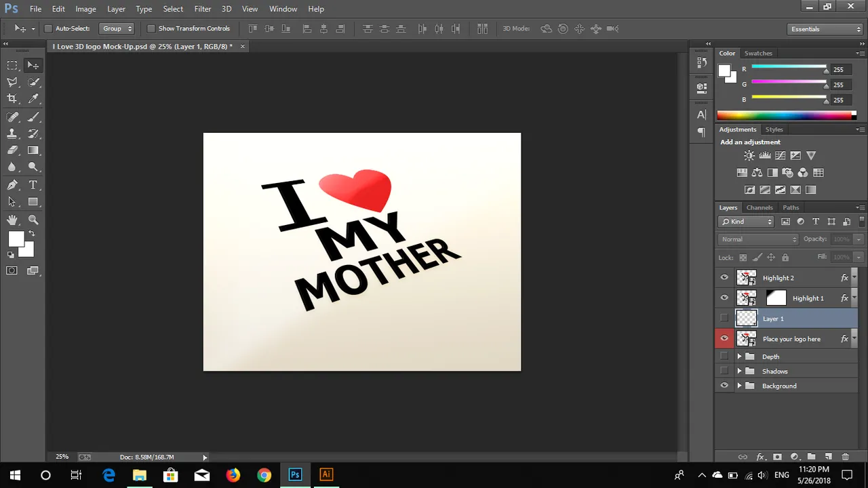The height and width of the screenshot is (488, 868).
Task: Select the Hand tool
Action: pos(12,220)
